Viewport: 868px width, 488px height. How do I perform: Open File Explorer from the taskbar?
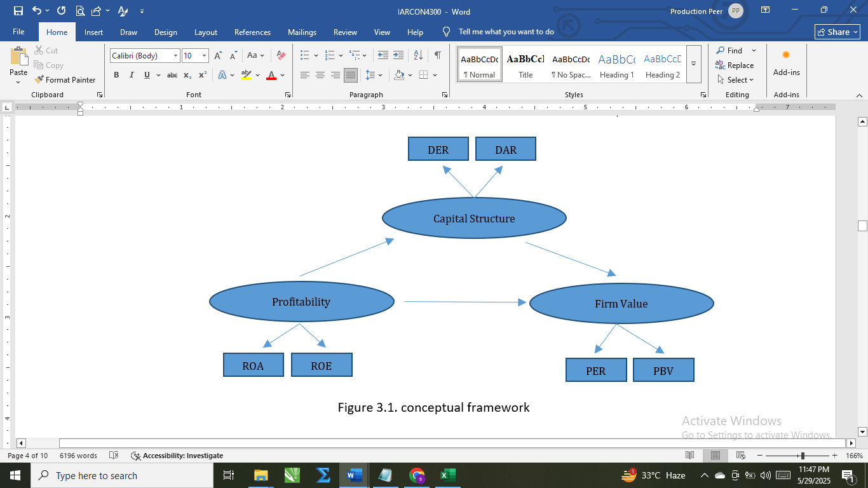[261, 475]
